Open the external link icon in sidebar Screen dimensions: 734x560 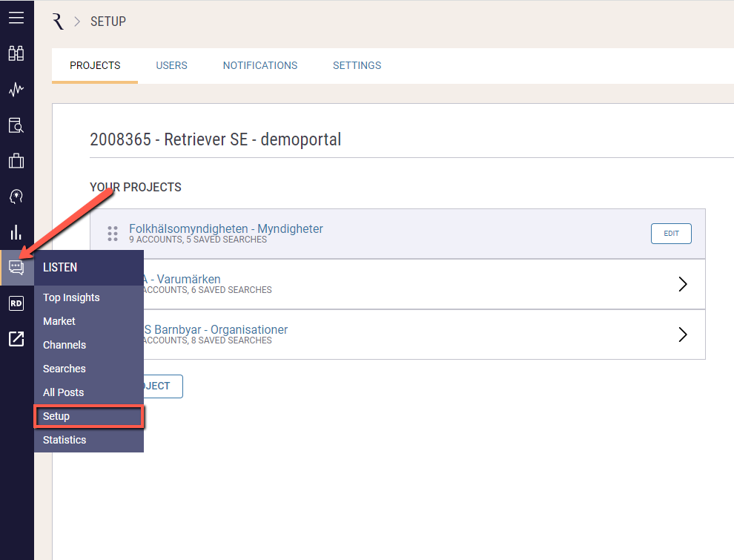coord(16,338)
